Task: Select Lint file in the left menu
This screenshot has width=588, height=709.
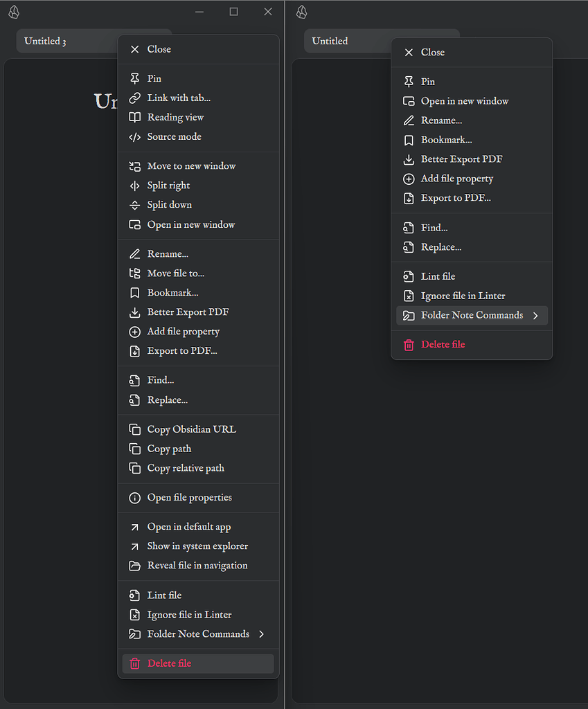Action: coord(198,595)
